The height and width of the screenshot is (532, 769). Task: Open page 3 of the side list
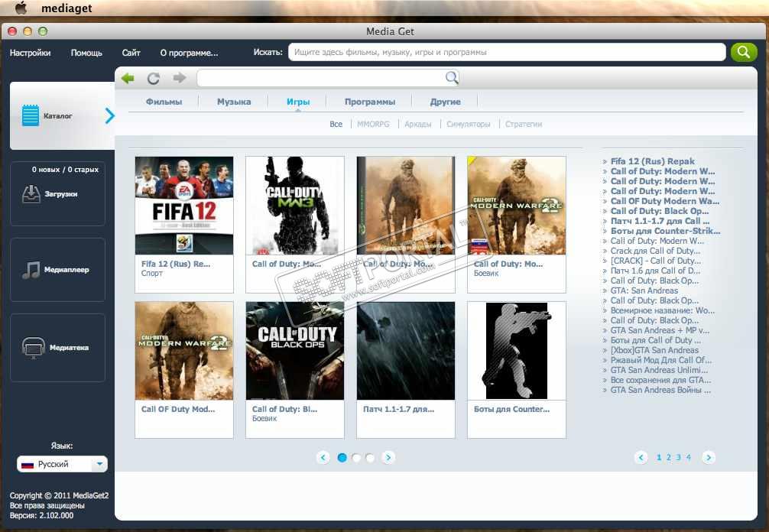[678, 457]
